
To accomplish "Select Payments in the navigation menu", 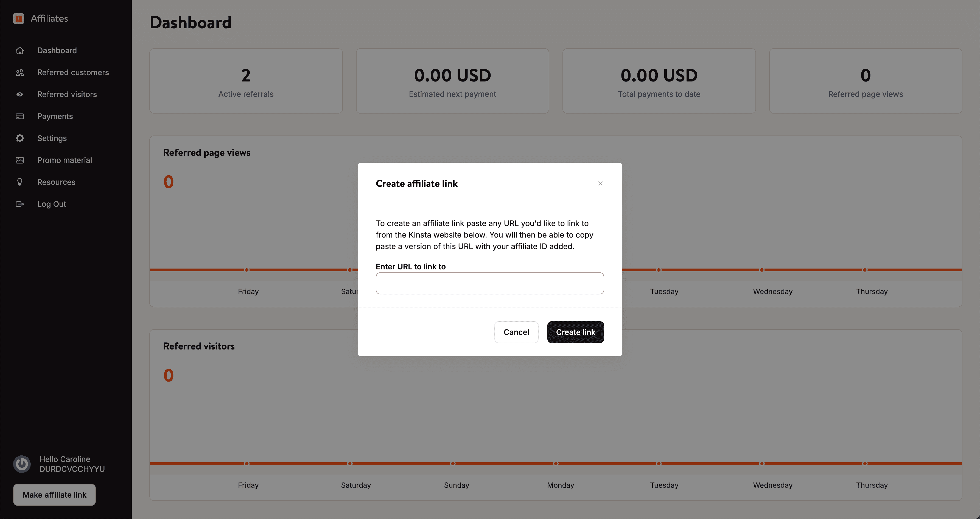I will point(55,116).
